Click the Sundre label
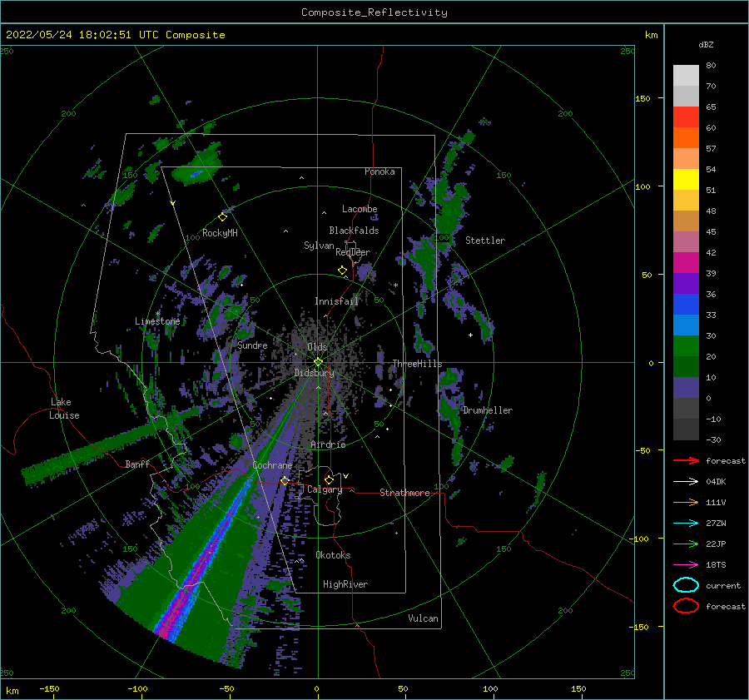Screen dimensions: 749x700 point(252,345)
